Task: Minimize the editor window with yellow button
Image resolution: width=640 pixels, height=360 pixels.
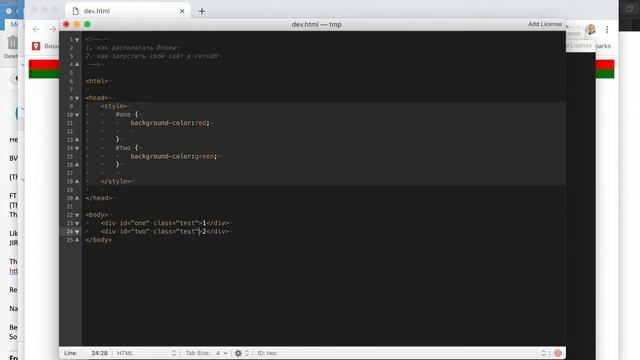Action: click(x=77, y=24)
